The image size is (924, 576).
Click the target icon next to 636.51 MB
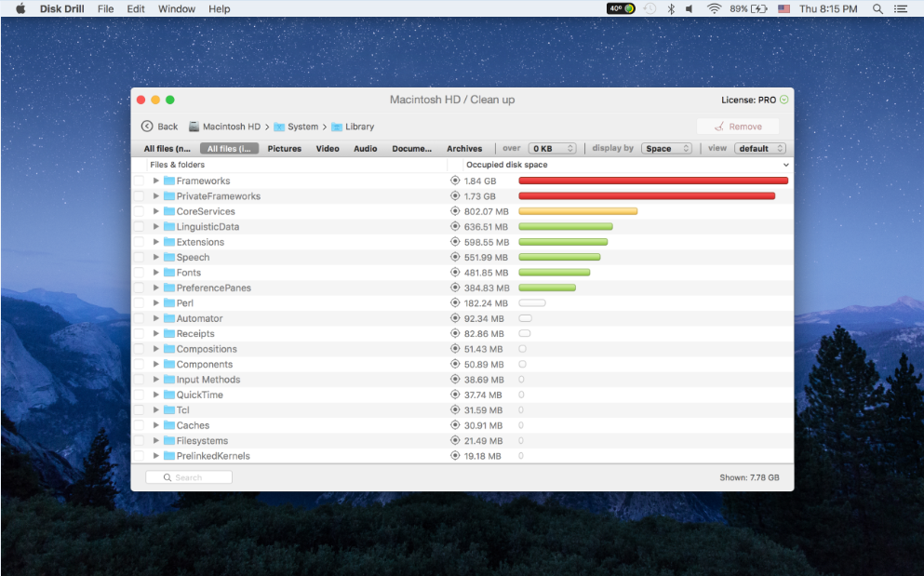click(x=455, y=226)
